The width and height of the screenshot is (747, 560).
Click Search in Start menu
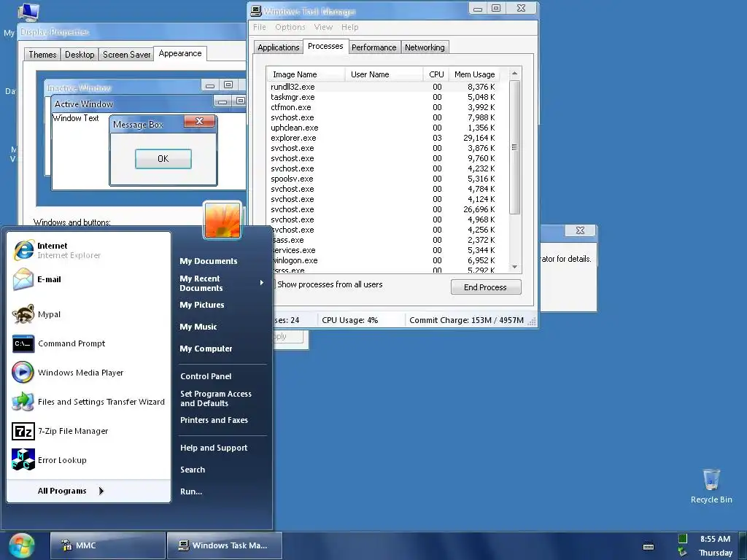pos(193,470)
